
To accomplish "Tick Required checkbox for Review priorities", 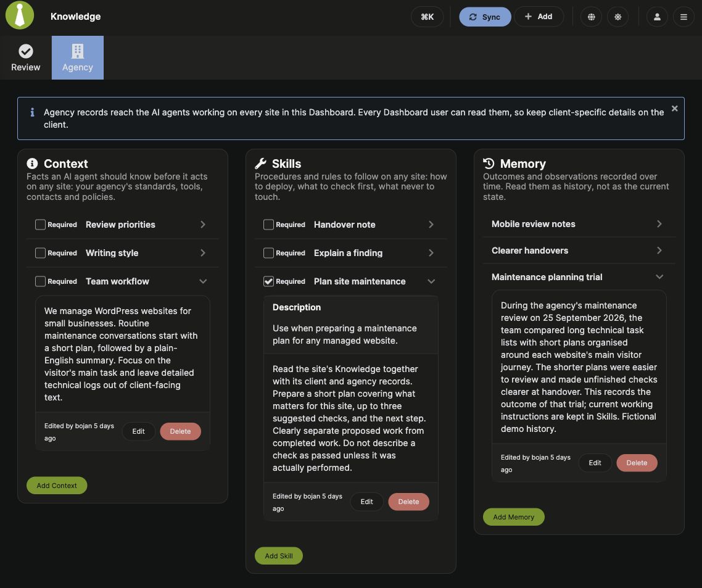I will click(40, 225).
